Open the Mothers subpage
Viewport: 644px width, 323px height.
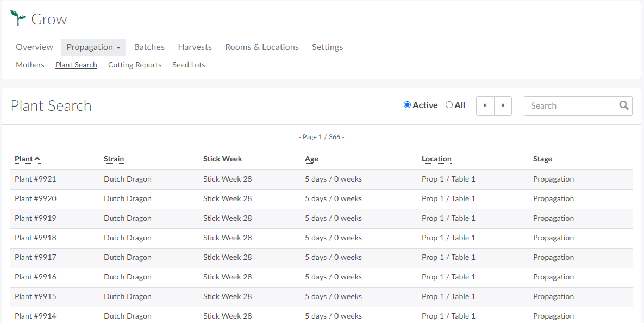point(30,65)
